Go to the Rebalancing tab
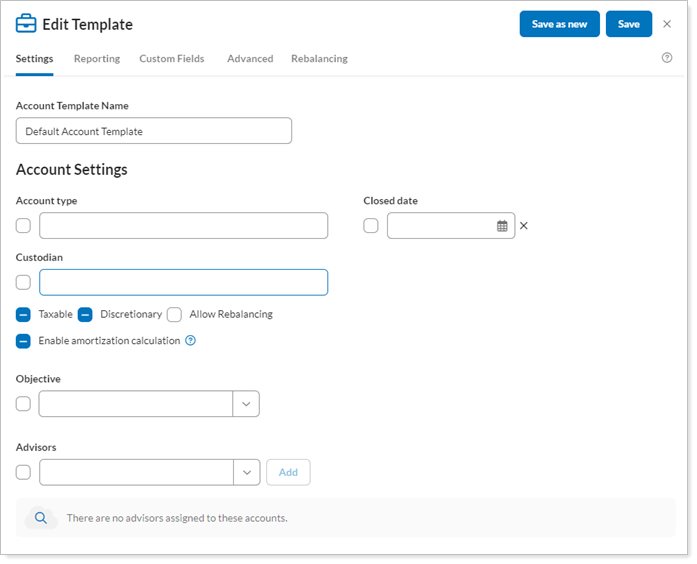697x564 pixels. point(319,59)
